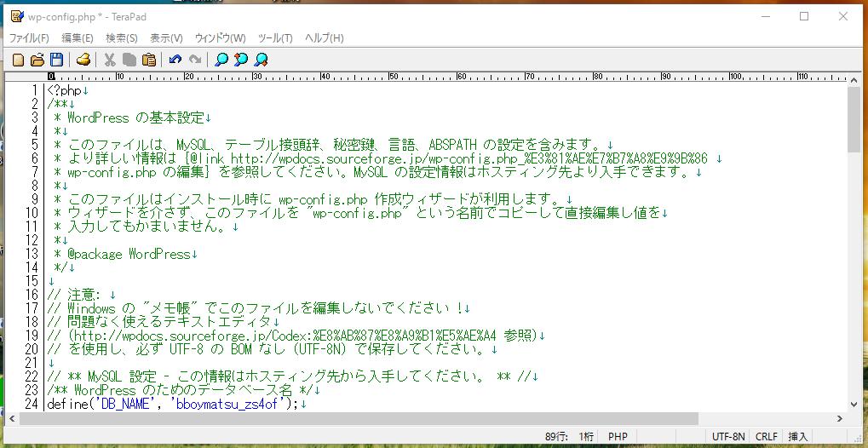Copy selection using the Copy icon
This screenshot has width=868, height=448.
(x=129, y=60)
